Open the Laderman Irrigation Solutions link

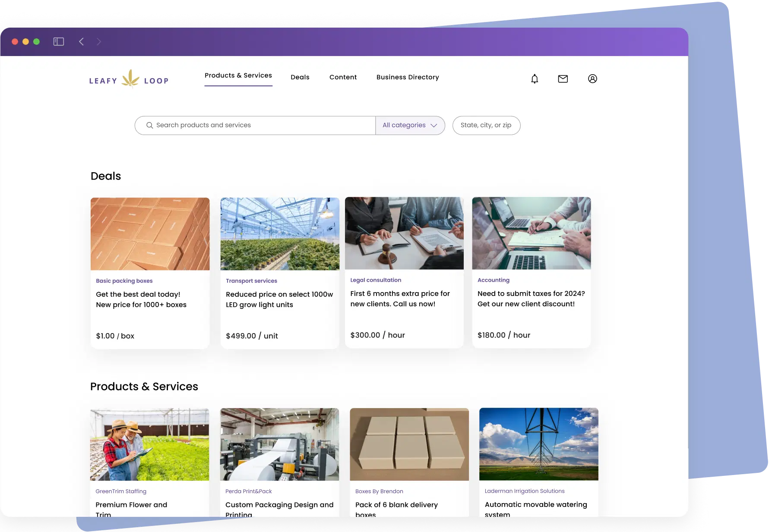tap(525, 491)
